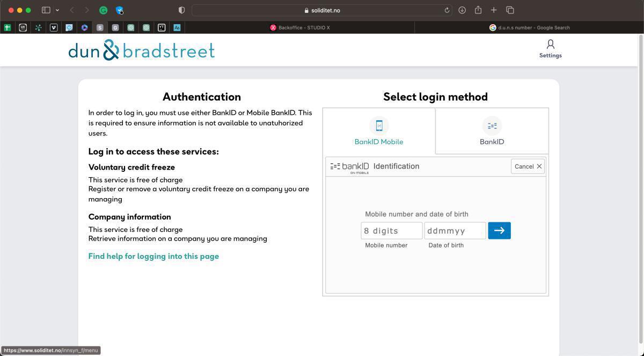Open the Safari sidebar panel
This screenshot has width=644, height=356.
46,10
